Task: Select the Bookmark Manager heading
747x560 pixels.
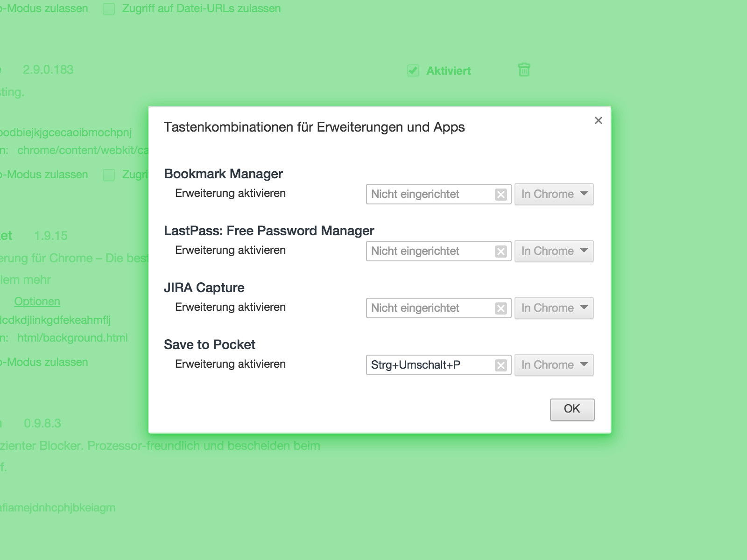Action: tap(223, 174)
